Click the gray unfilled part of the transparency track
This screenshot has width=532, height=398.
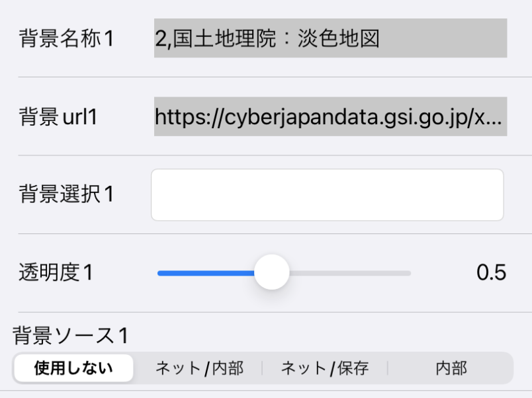(x=350, y=273)
